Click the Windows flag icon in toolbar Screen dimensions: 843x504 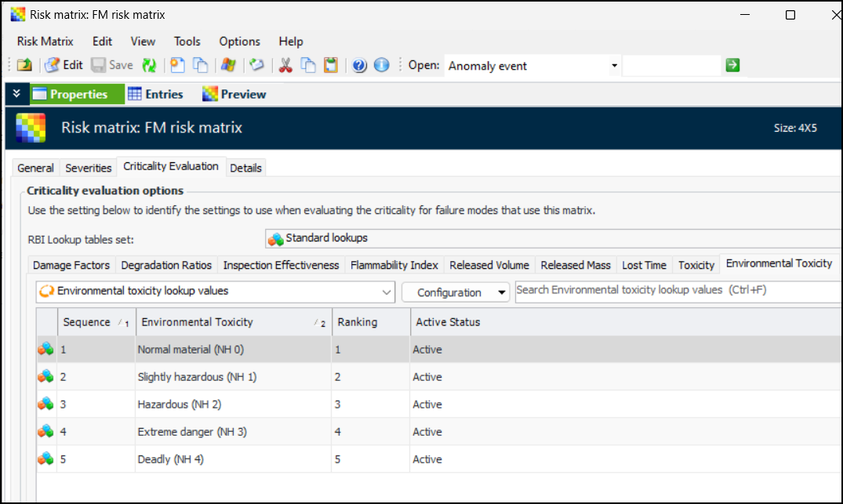point(229,66)
